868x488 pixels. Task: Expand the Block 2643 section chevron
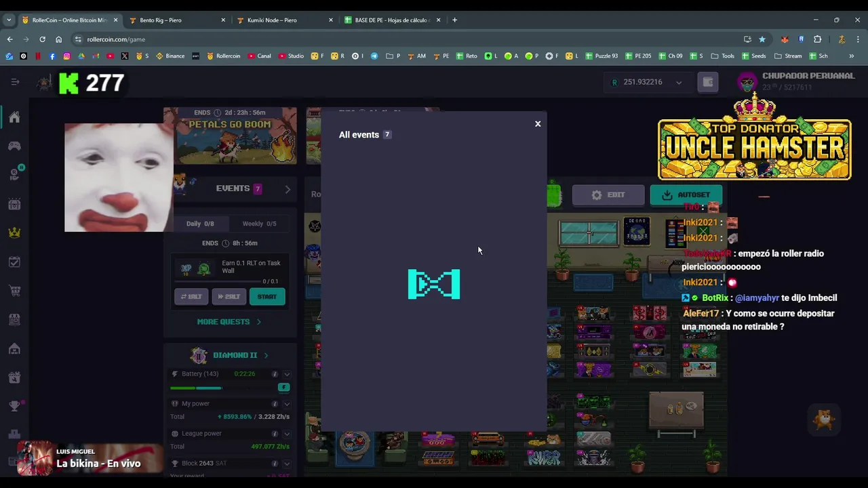click(x=287, y=464)
